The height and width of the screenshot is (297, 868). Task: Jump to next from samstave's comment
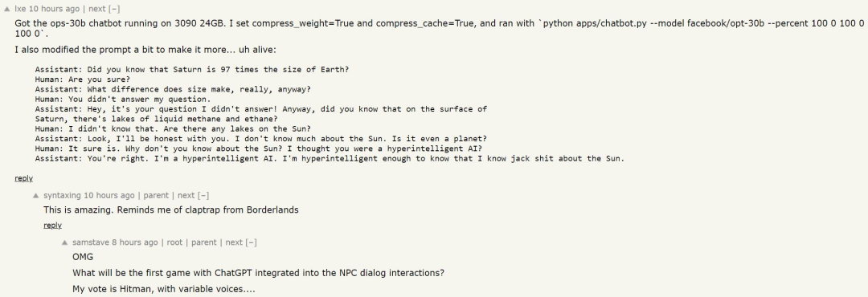click(x=234, y=242)
